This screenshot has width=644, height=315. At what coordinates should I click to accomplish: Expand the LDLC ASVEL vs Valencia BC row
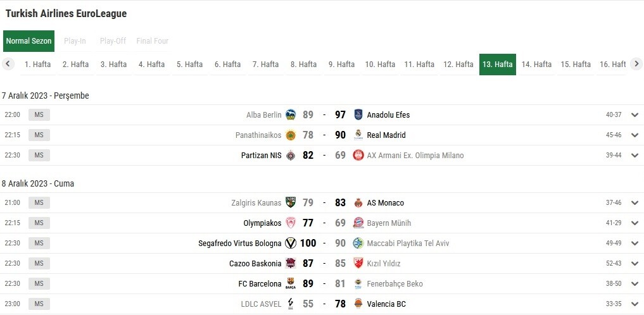point(635,304)
